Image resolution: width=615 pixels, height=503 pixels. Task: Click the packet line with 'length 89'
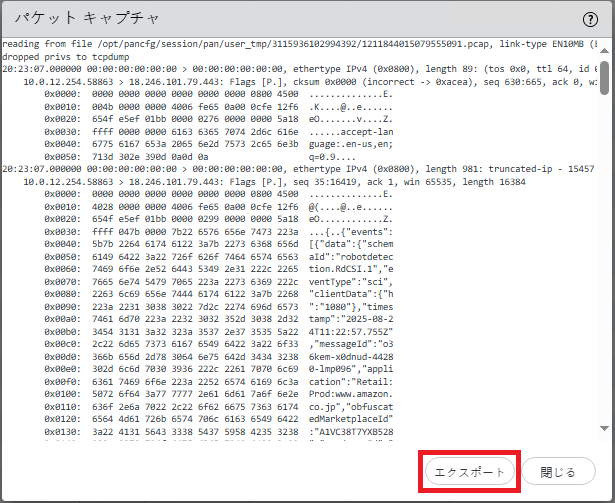click(300, 67)
